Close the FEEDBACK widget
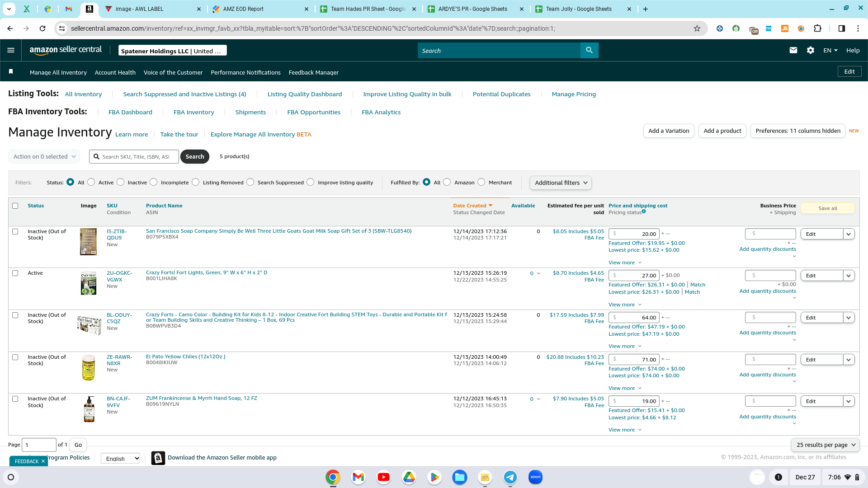Viewport: 868px width, 488px height. click(43, 461)
